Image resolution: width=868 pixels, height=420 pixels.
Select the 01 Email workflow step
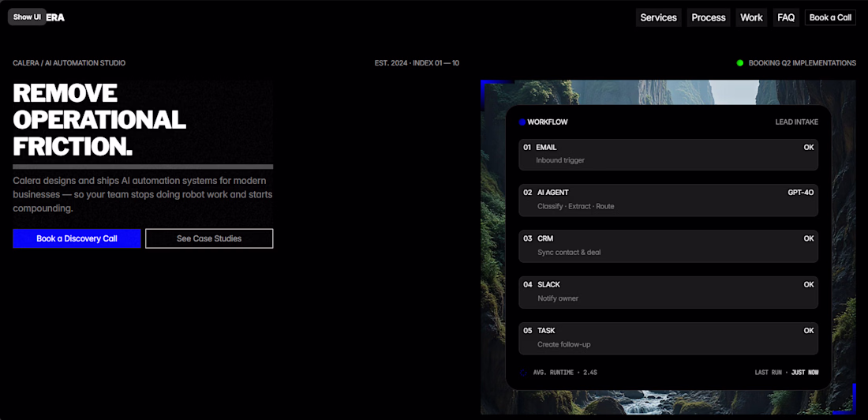[668, 155]
